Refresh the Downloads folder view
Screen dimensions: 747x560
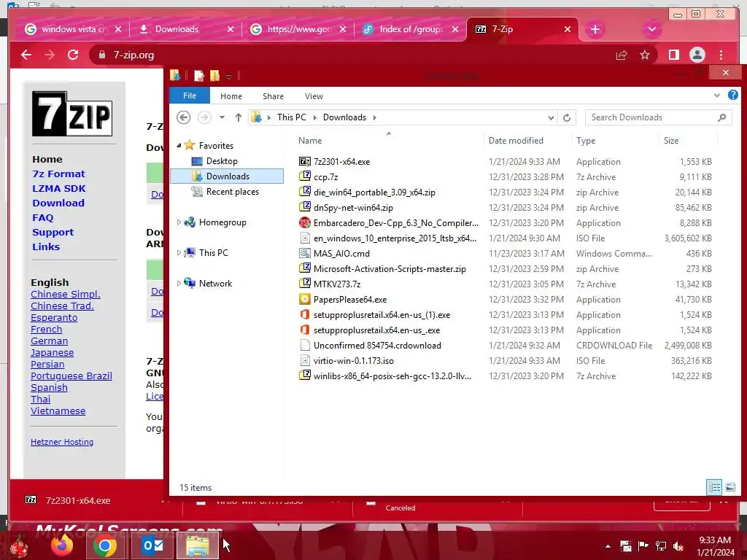tap(567, 117)
